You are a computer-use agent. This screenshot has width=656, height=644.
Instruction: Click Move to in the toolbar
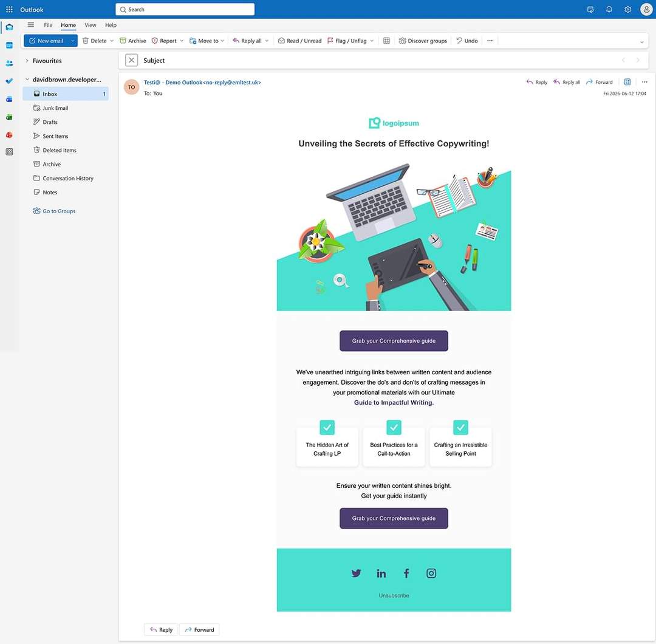pyautogui.click(x=203, y=41)
